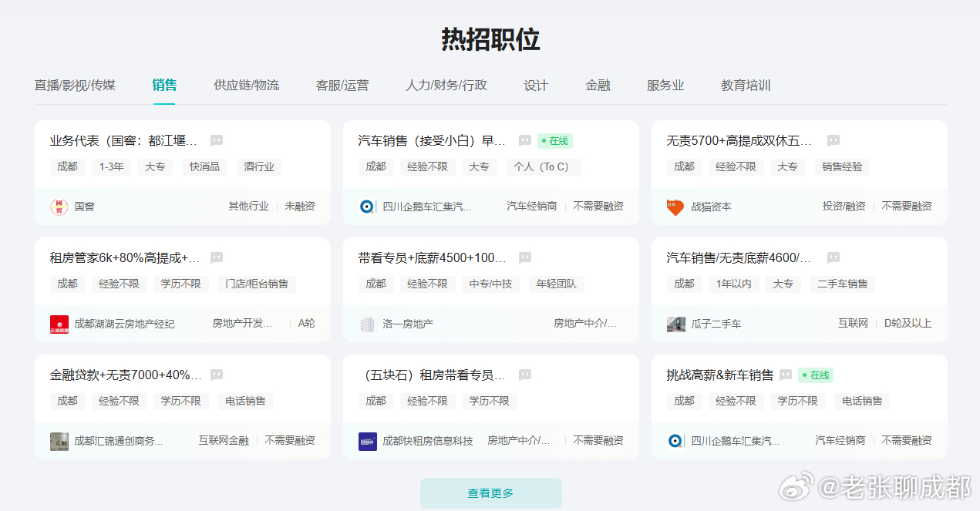980x511 pixels.
Task: Open（五块石）租房带看专员 job title
Action: click(432, 375)
